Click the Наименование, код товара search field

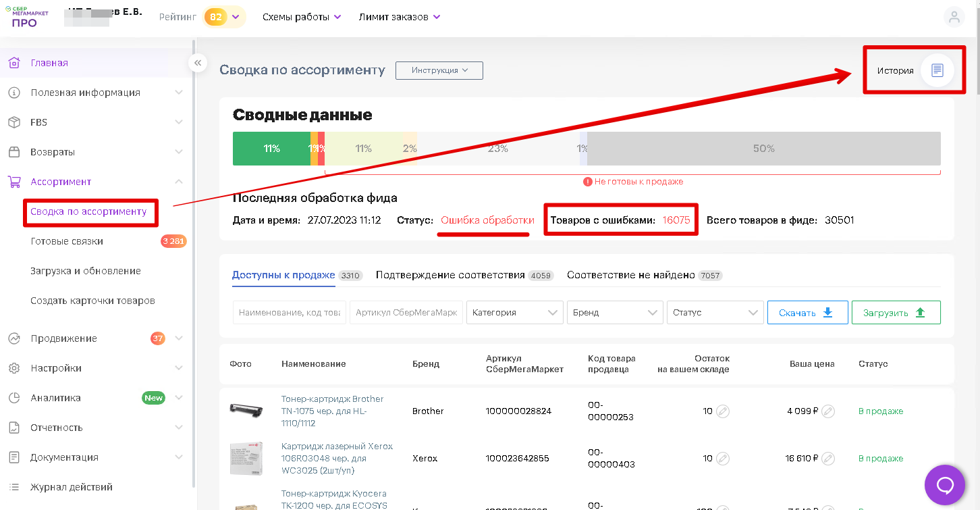tap(290, 313)
